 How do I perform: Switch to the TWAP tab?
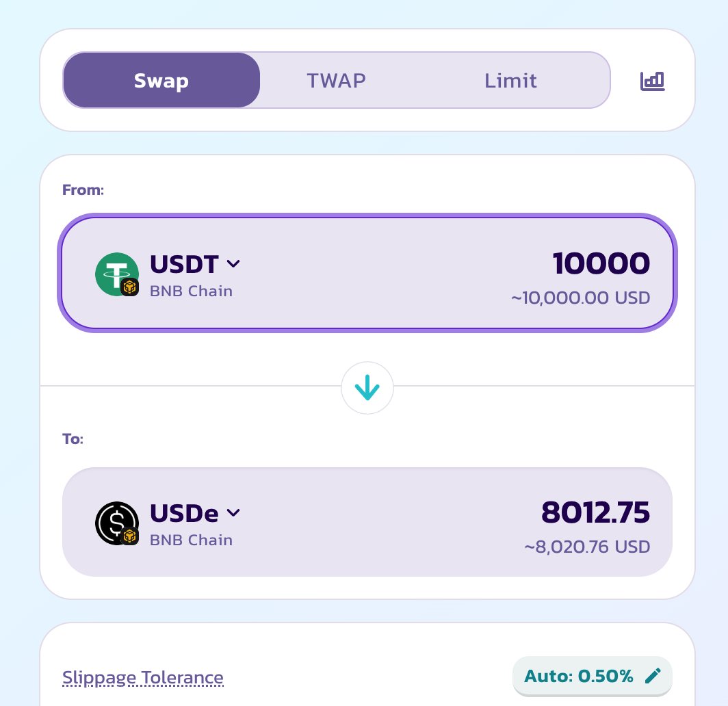tap(336, 80)
